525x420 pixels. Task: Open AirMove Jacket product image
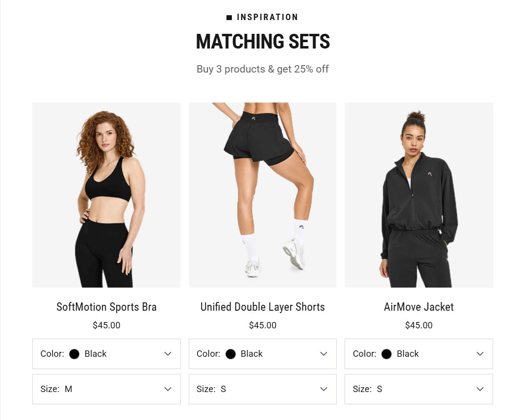pos(419,195)
